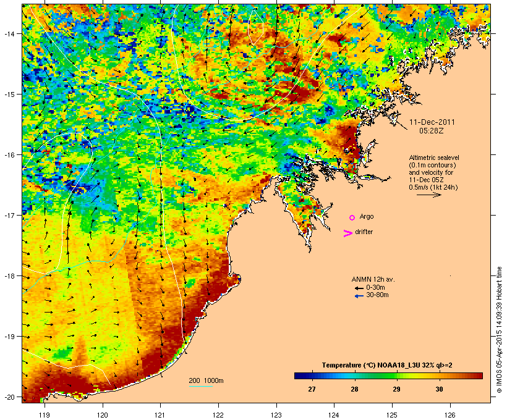The width and height of the screenshot is (507, 420).
Task: Click the '05:28Z' time label
Action: [x=432, y=131]
